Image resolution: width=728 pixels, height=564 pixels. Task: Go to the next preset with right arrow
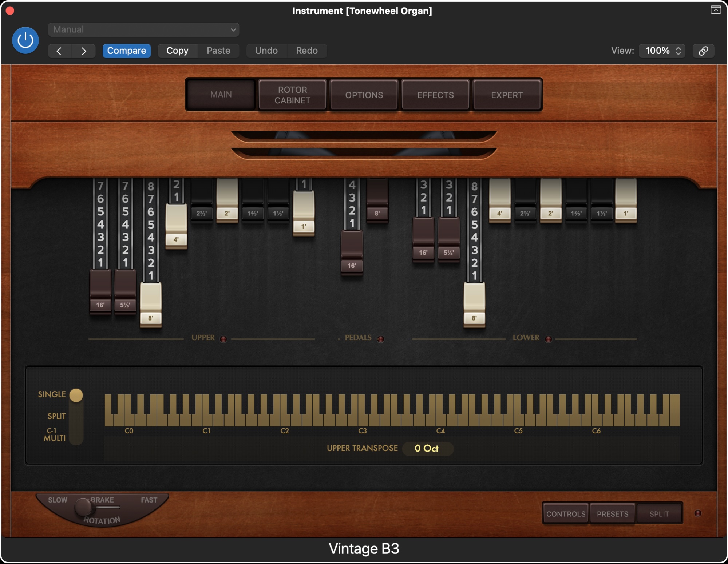click(x=84, y=51)
